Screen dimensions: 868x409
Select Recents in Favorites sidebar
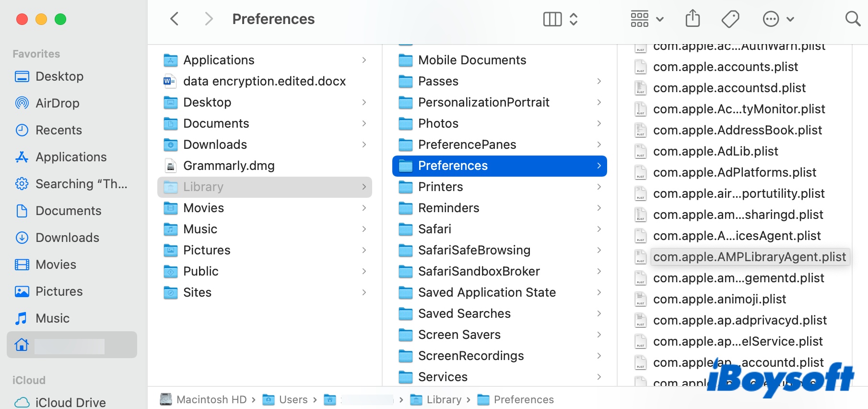pyautogui.click(x=59, y=130)
